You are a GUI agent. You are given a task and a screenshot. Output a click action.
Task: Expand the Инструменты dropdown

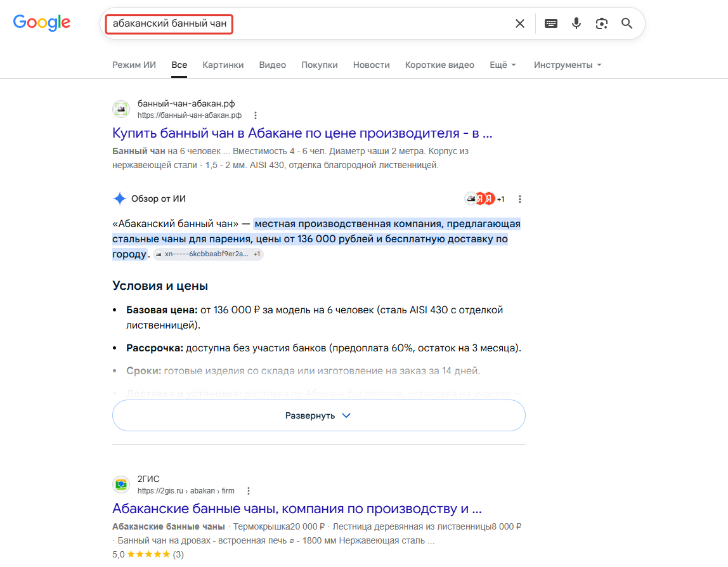pyautogui.click(x=568, y=65)
